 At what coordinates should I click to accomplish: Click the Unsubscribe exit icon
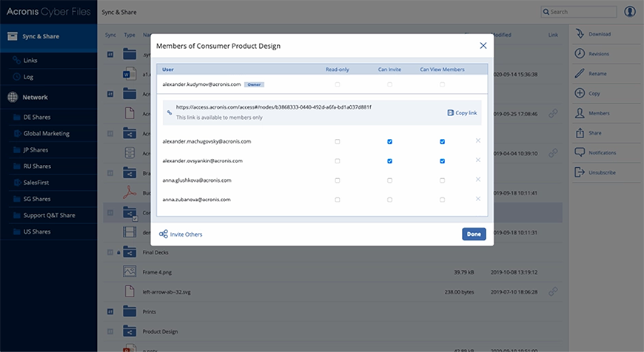pyautogui.click(x=580, y=172)
